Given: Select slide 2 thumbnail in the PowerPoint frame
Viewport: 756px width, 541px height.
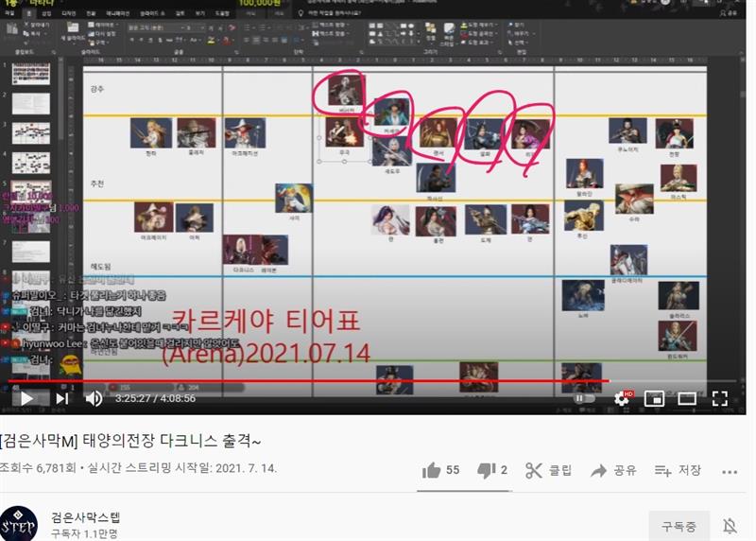Looking at the screenshot, I should (31, 104).
